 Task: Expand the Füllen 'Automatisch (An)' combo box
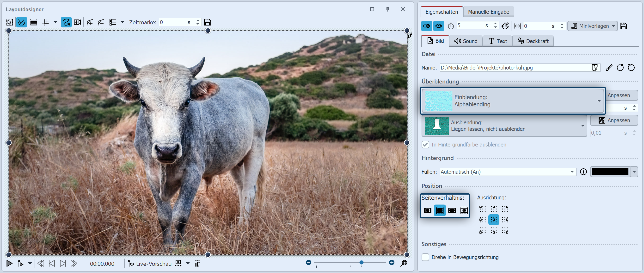pyautogui.click(x=508, y=172)
